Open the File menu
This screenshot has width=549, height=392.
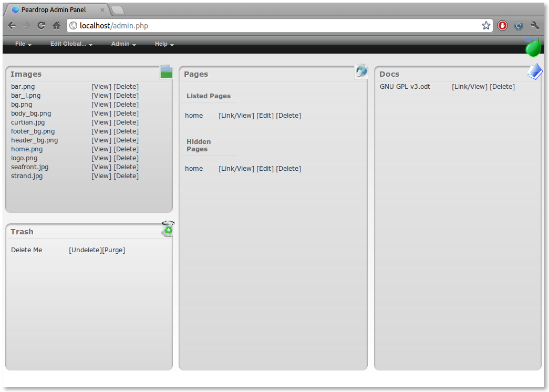[23, 44]
